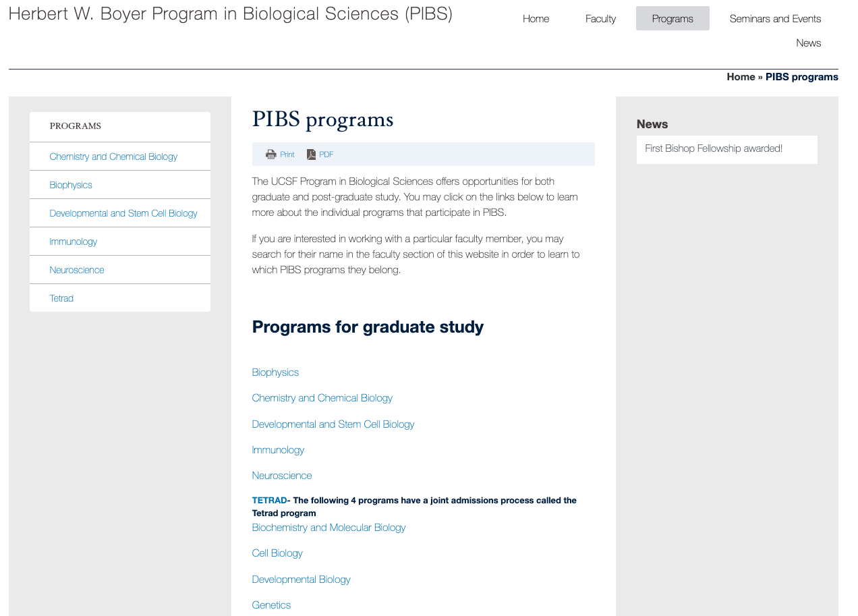
Task: Click First Bishop Fellowship awarded news
Action: click(x=714, y=148)
